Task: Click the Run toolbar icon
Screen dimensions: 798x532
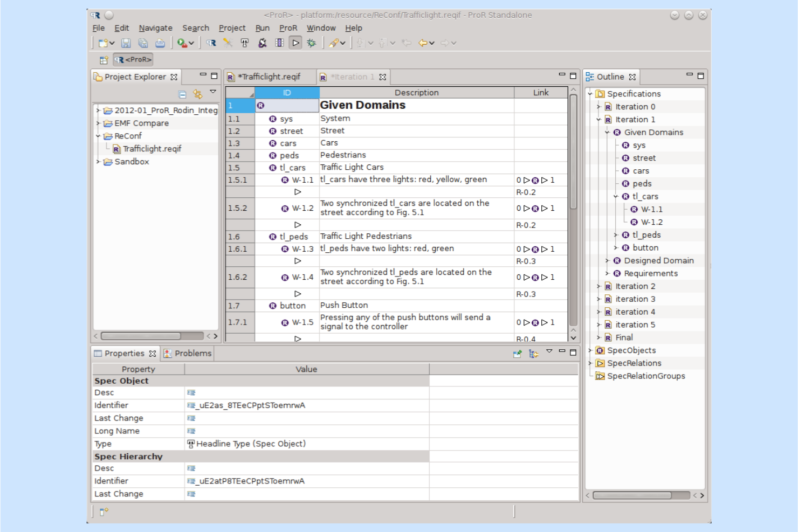Action: (297, 43)
